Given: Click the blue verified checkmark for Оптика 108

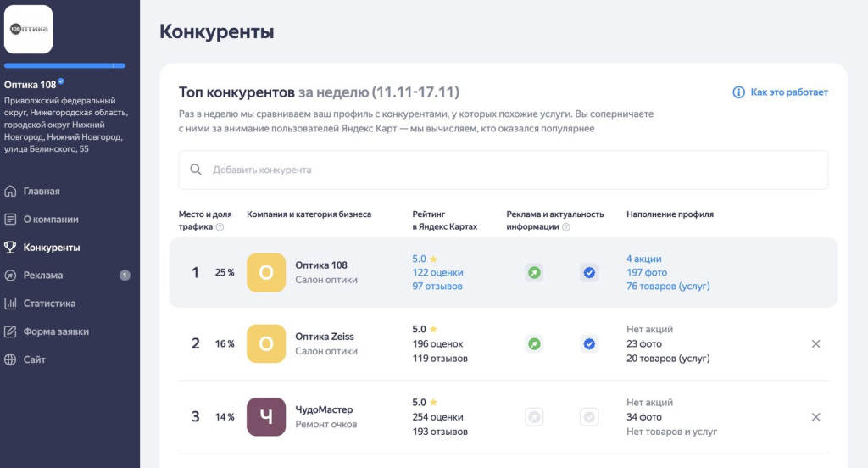Looking at the screenshot, I should pos(590,272).
